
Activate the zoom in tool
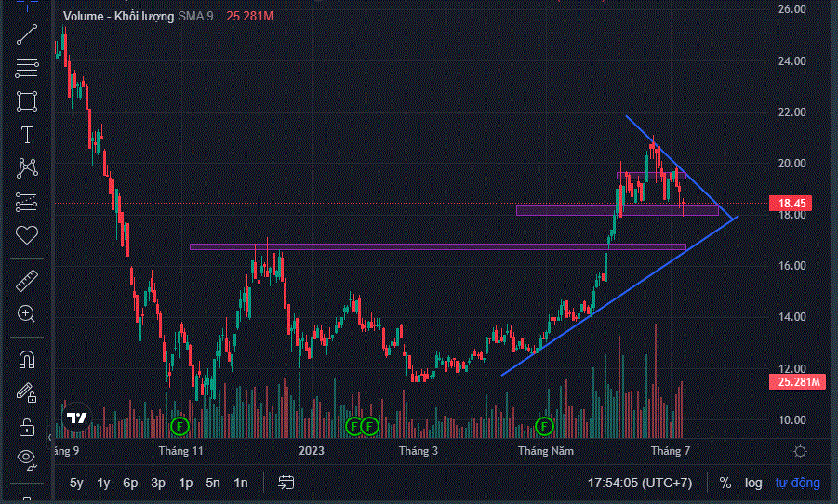[x=27, y=313]
